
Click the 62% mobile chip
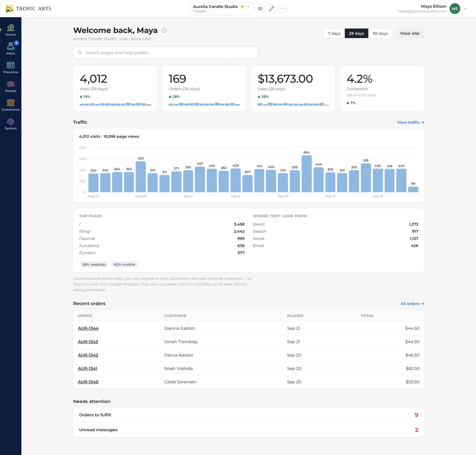124,264
